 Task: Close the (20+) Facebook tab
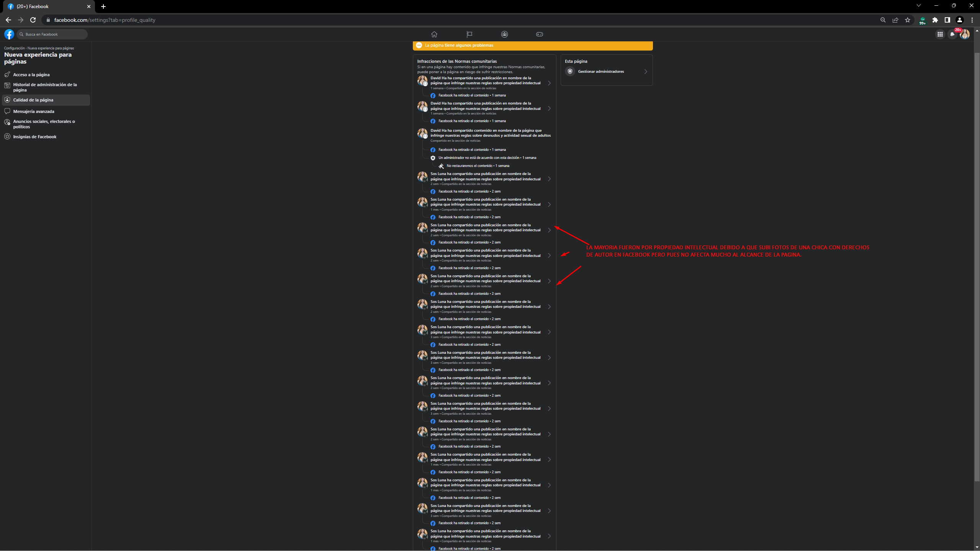pos(89,7)
